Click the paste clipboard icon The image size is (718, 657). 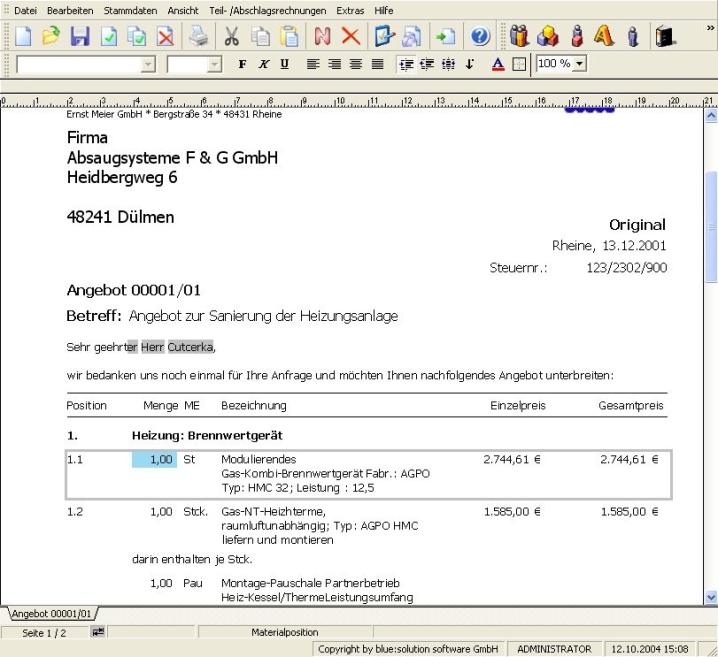click(290, 37)
